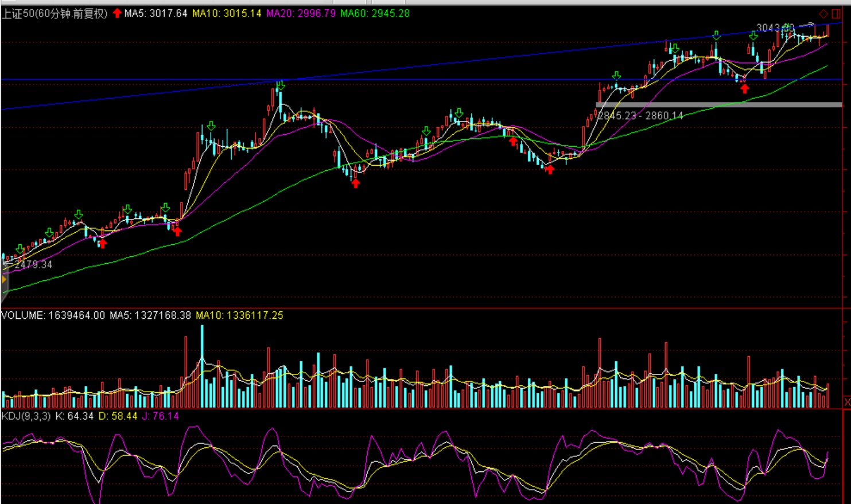Click the gray 2845.23 - 2860.14 gap band
The width and height of the screenshot is (851, 504).
click(x=717, y=105)
